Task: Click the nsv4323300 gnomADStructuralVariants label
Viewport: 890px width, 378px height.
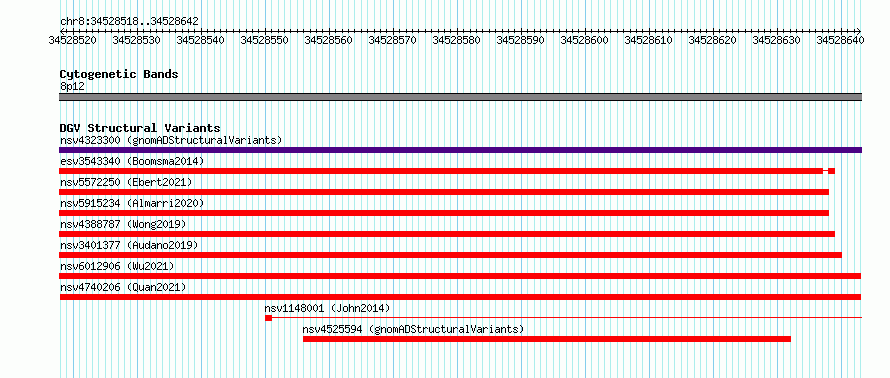Action: pyautogui.click(x=171, y=140)
